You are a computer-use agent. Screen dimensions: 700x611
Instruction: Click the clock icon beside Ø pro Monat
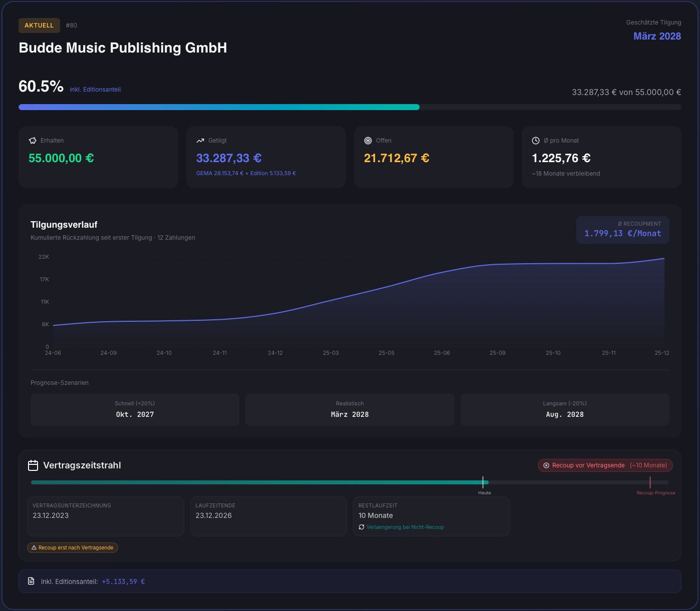tap(536, 141)
